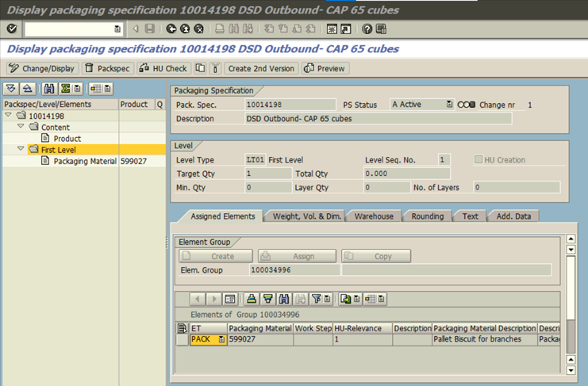Viewport: 588px width, 386px height.
Task: Collapse the 10014198 root tree node
Action: (x=9, y=116)
